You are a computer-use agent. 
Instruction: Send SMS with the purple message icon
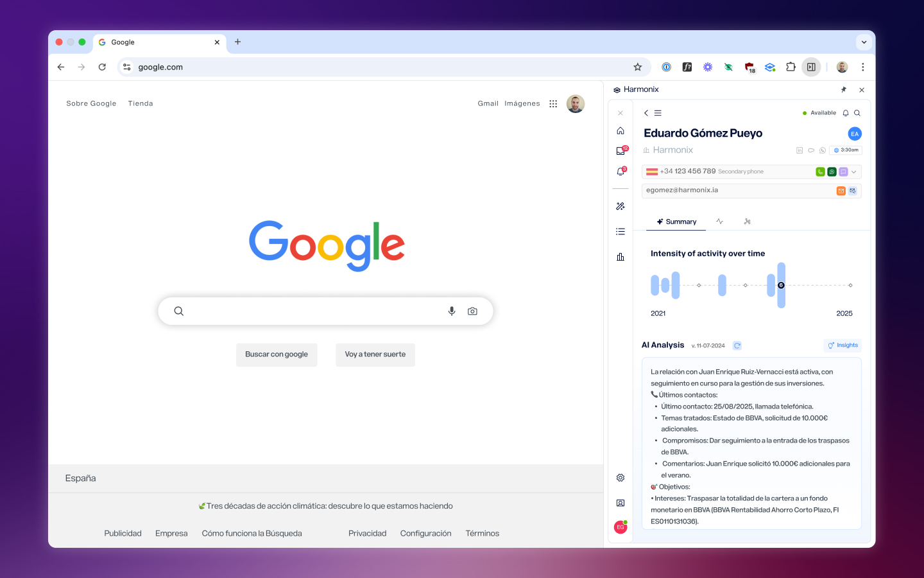point(843,171)
